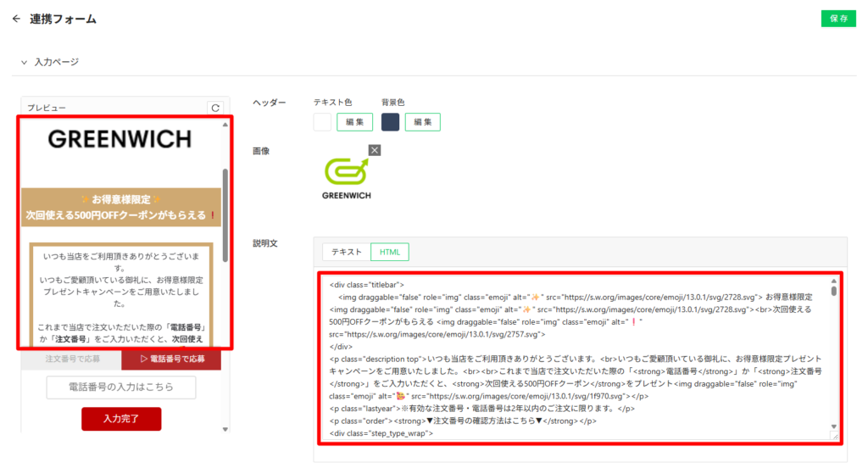
Task: Click the お得意様限定 coupon banner in preview
Action: point(120,207)
